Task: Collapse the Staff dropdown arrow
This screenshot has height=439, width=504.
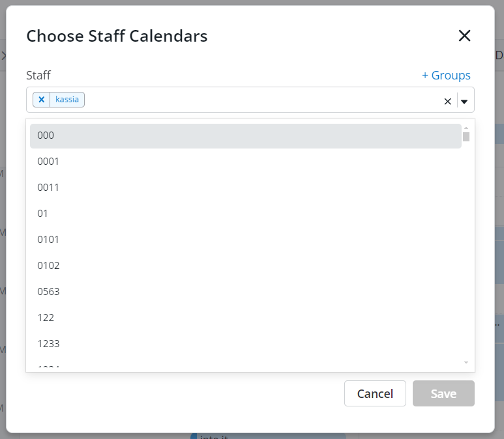Action: pos(464,102)
